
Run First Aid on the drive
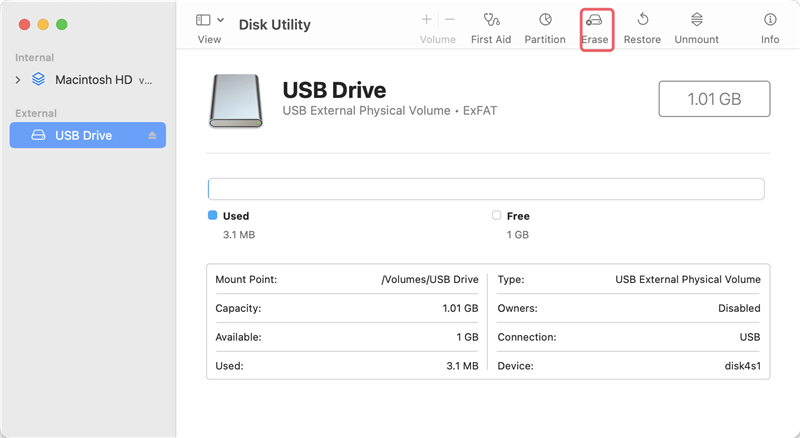tap(491, 29)
